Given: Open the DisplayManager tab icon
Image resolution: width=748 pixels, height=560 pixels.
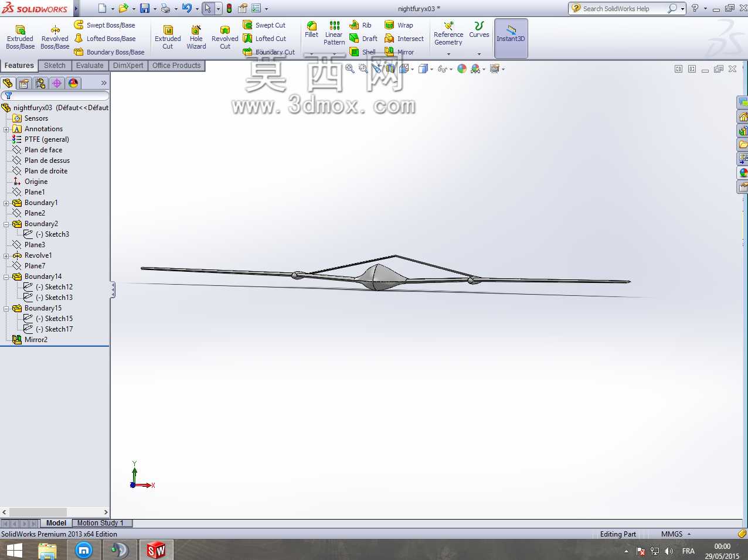Looking at the screenshot, I should point(73,83).
